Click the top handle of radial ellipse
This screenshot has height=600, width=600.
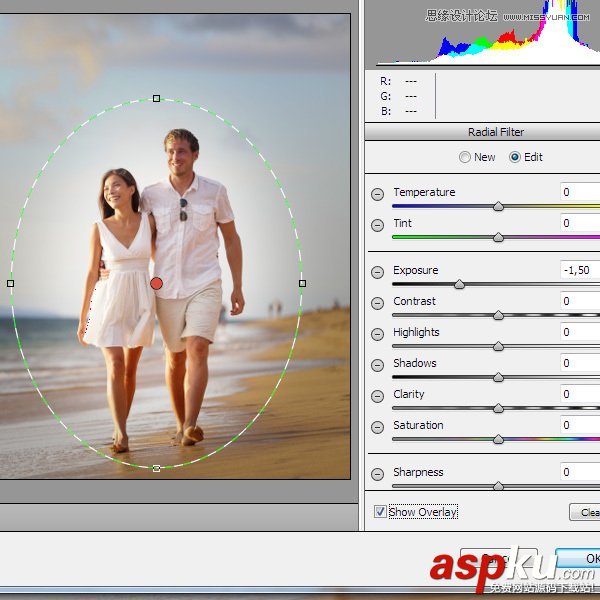(156, 98)
